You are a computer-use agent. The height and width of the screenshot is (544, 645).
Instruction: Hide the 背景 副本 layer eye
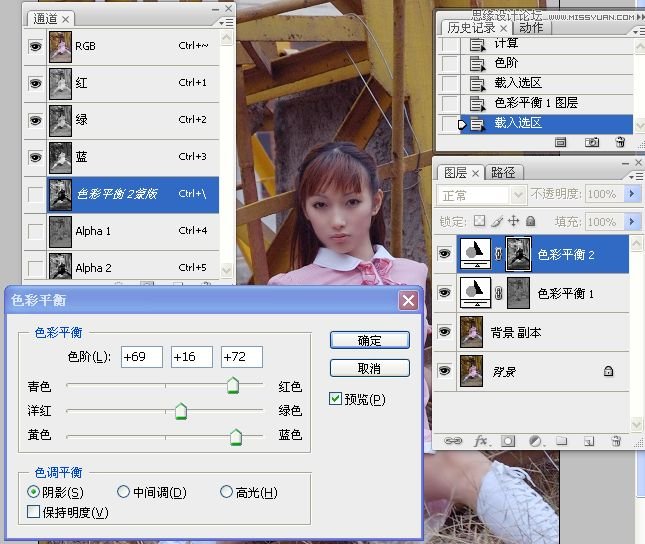coord(444,331)
